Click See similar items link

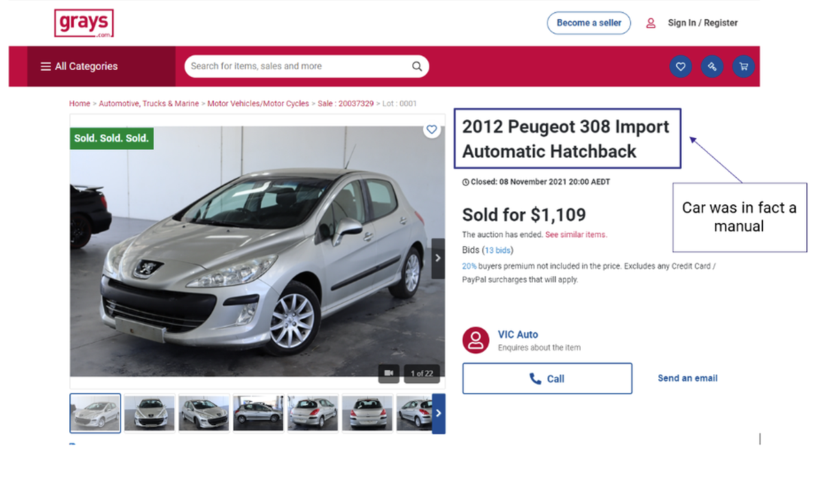point(576,235)
